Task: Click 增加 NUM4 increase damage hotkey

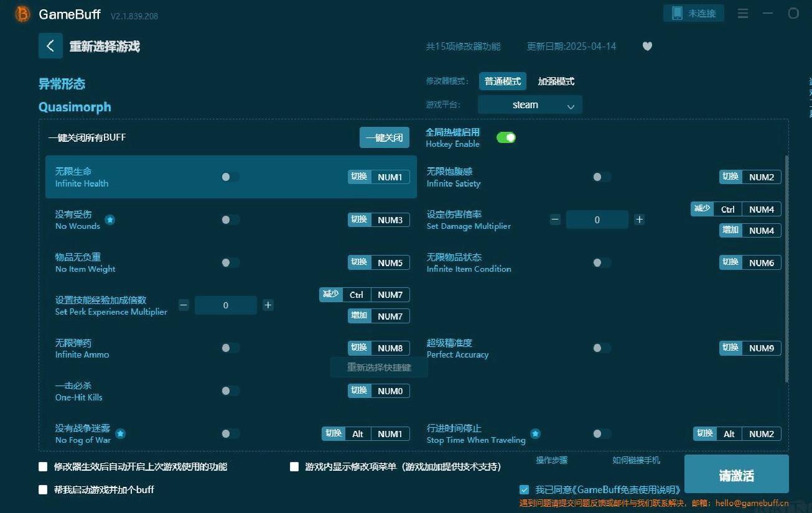Action: point(750,230)
